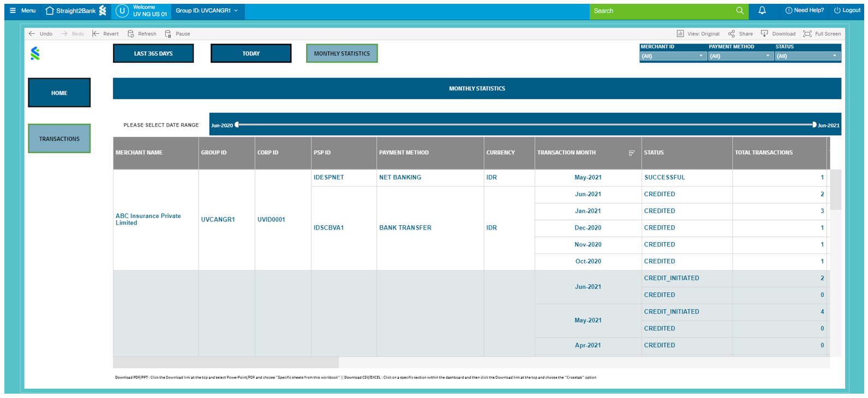Sort by Transaction Month column icon
The height and width of the screenshot is (398, 868).
pyautogui.click(x=632, y=153)
